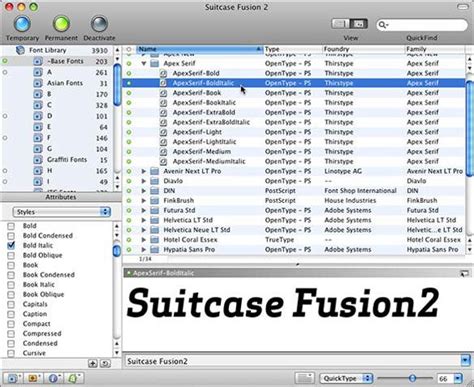Click the first bottom-left toolbar icon
Image resolution: width=474 pixels, height=387 pixels.
click(13, 378)
